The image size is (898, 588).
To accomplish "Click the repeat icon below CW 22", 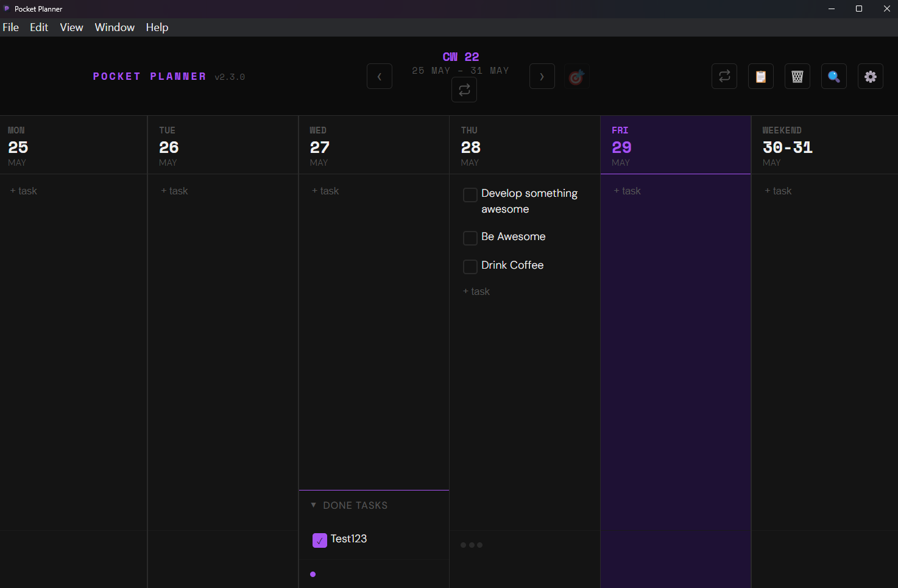I will [x=464, y=90].
